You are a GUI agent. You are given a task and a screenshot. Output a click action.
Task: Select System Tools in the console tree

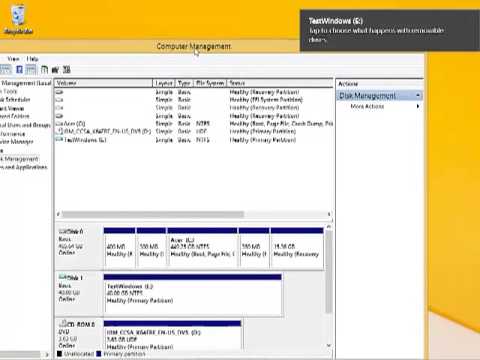[x=9, y=91]
